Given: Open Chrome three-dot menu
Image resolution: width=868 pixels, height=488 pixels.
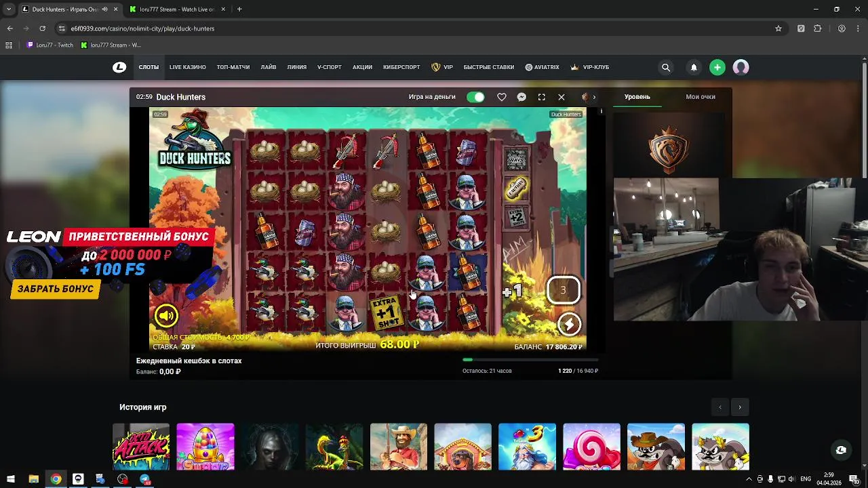Looking at the screenshot, I should [859, 28].
